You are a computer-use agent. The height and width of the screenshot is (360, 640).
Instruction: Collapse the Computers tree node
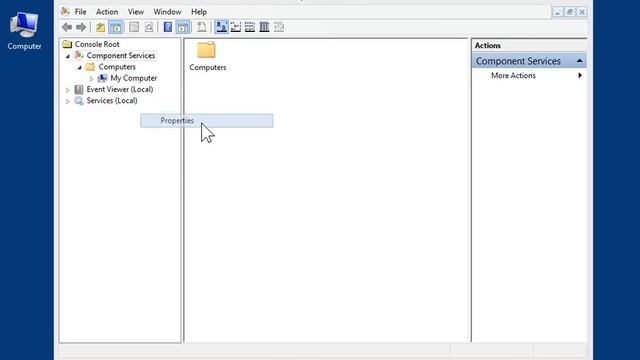[80, 67]
